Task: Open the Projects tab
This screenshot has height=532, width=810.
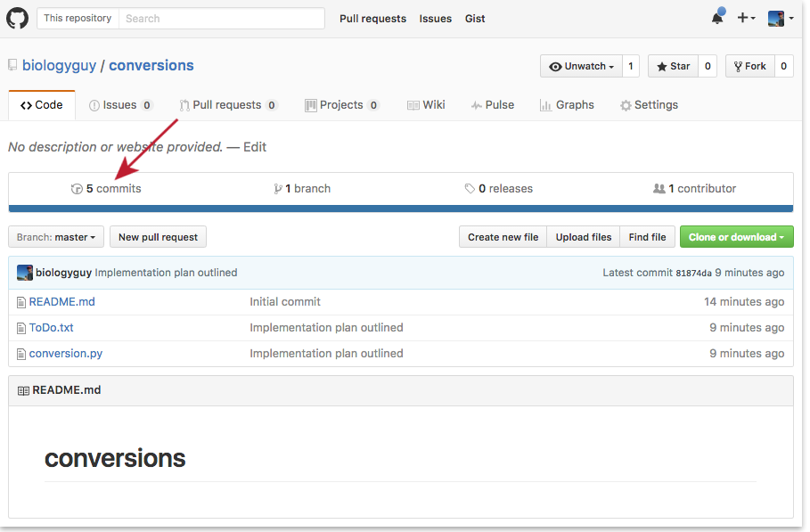Action: [x=342, y=105]
